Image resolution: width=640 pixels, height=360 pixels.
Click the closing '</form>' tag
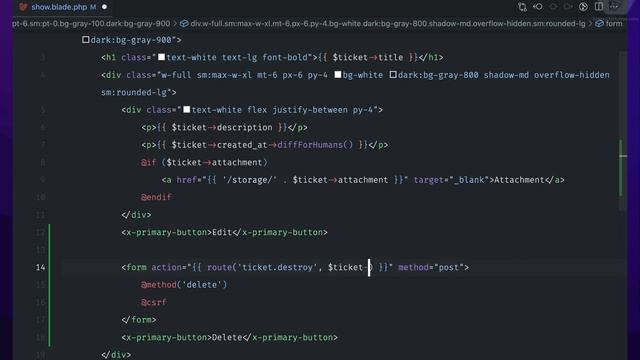(139, 320)
